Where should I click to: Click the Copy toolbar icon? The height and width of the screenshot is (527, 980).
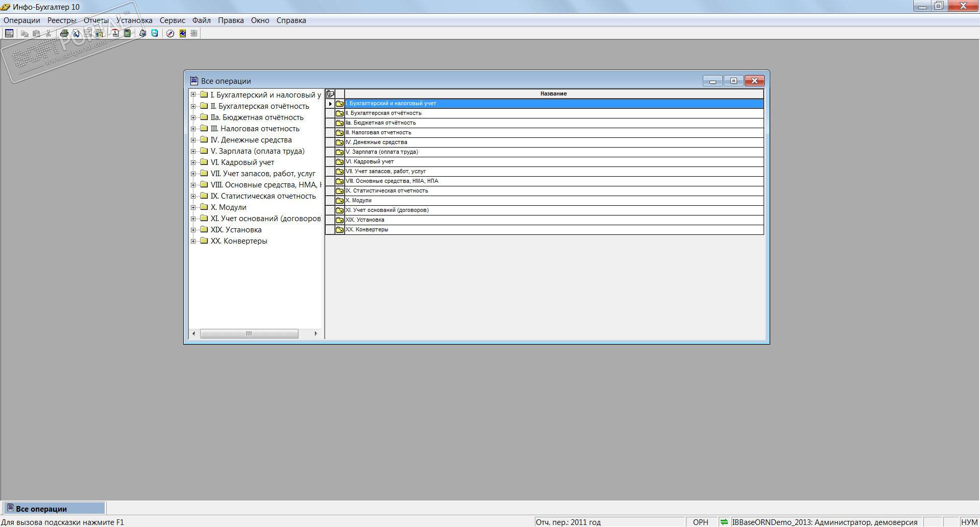pyautogui.click(x=24, y=33)
